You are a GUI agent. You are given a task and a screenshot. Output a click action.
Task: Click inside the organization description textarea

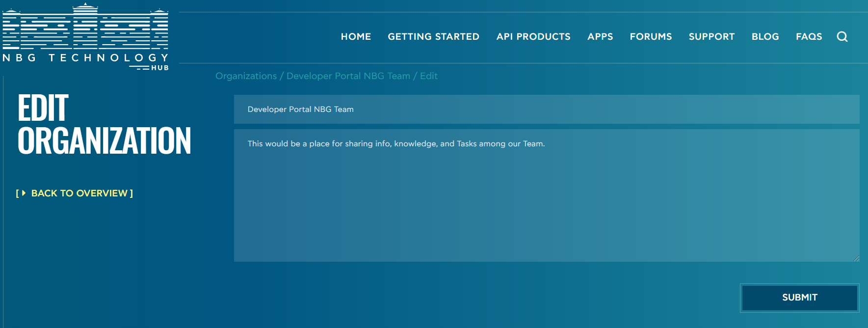tap(546, 196)
